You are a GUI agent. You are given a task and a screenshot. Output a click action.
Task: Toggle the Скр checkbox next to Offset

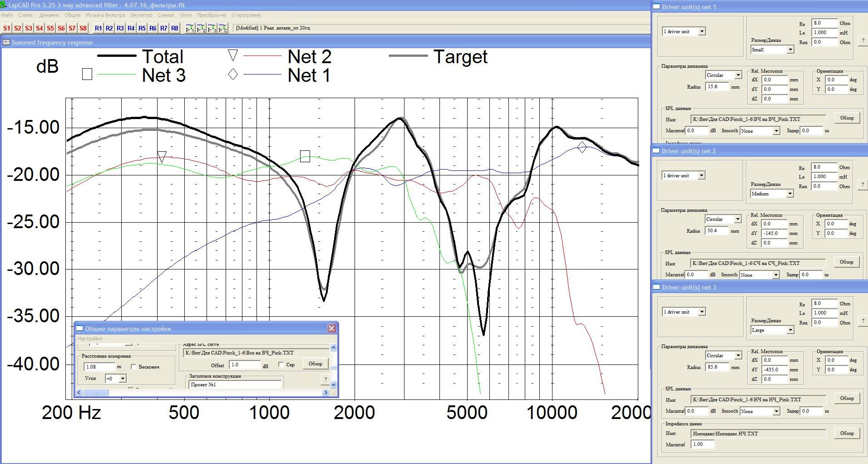click(x=281, y=364)
